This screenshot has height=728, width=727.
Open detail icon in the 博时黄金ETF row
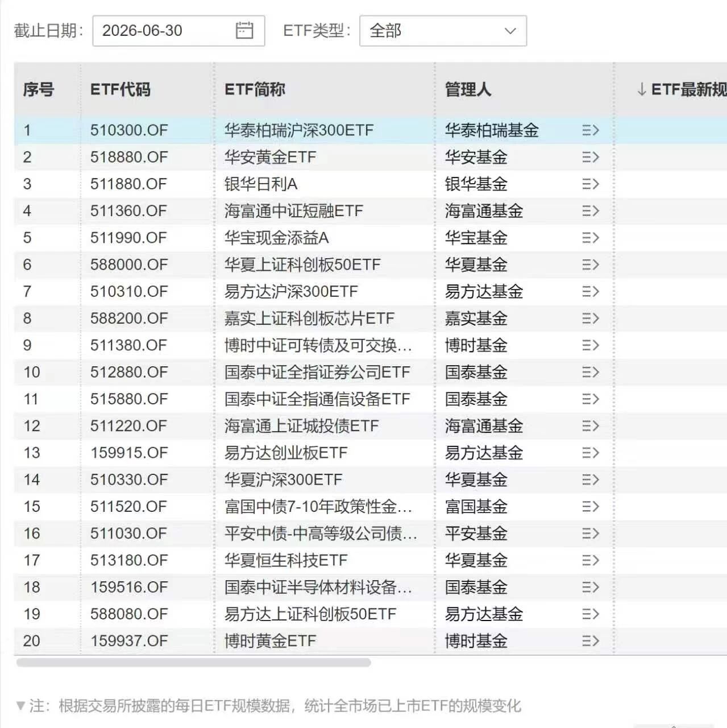(x=591, y=641)
